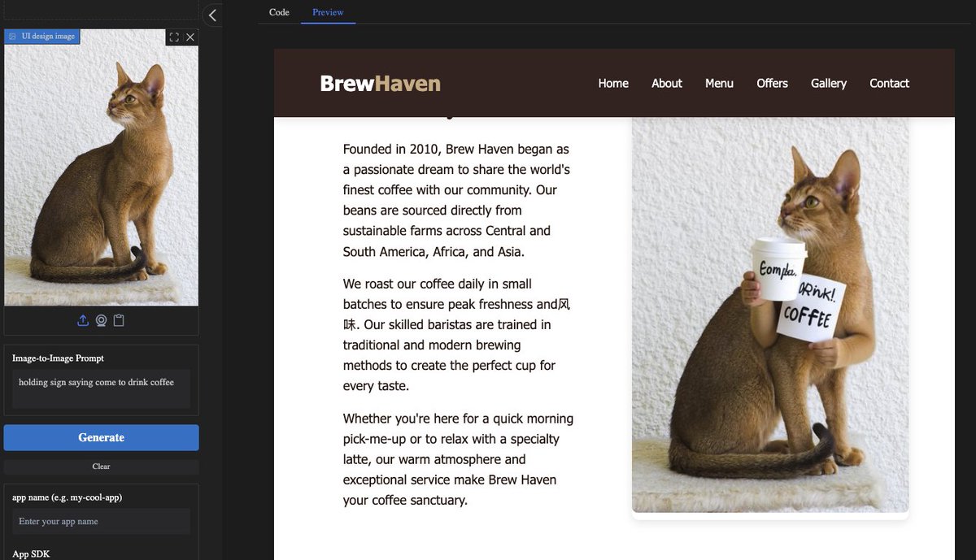Viewport: 976px width, 560px height.
Task: Remove the uploaded UI design image
Action: tap(190, 37)
